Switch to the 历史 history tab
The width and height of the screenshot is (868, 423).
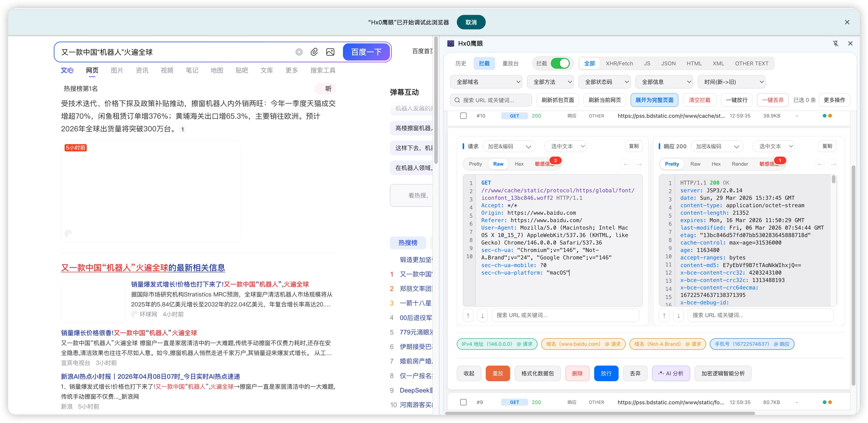(x=461, y=63)
